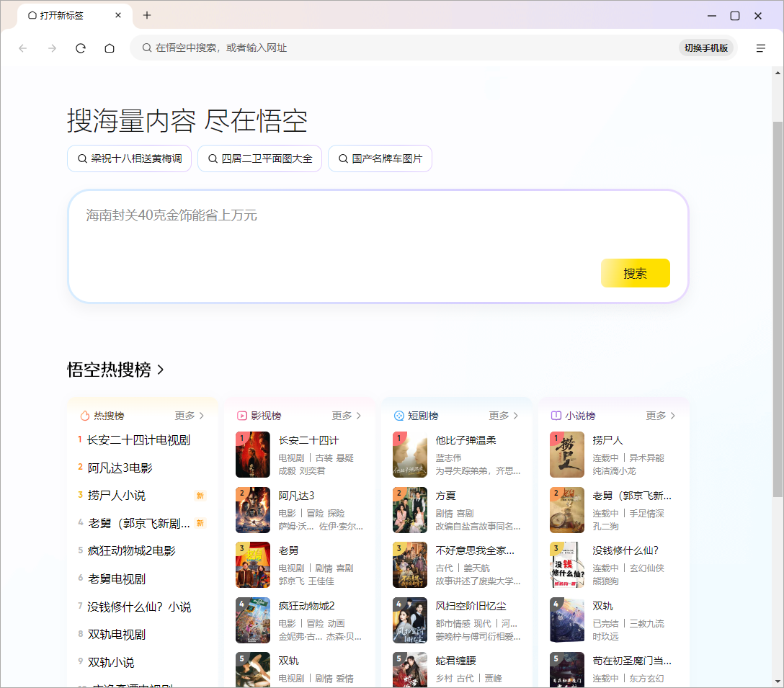Click 长安二十四计 poster thumbnail in 影视榜

pyautogui.click(x=253, y=455)
